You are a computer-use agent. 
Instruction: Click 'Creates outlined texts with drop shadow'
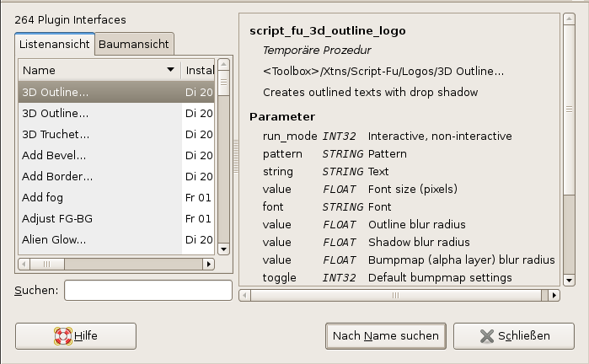tap(371, 93)
